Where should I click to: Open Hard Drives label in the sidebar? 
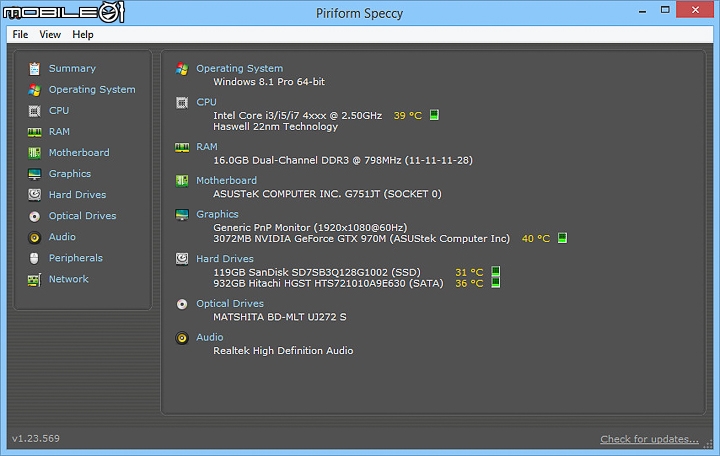tap(78, 195)
